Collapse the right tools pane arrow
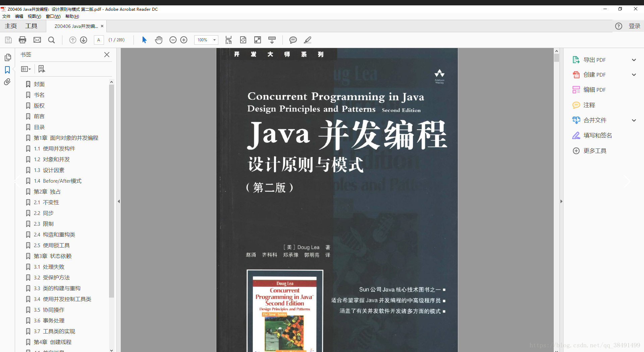This screenshot has height=352, width=644. coord(561,202)
